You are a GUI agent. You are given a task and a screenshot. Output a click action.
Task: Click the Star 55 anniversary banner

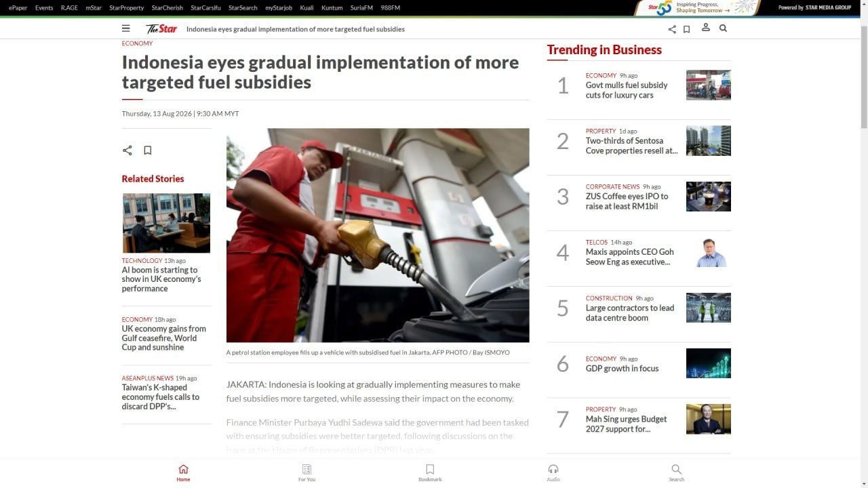pyautogui.click(x=698, y=7)
